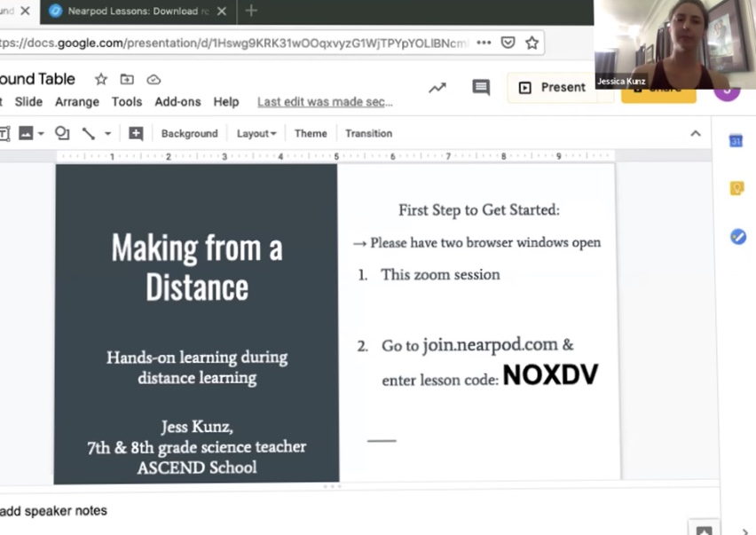
Task: Open the Google Keep side panel
Action: (736, 188)
